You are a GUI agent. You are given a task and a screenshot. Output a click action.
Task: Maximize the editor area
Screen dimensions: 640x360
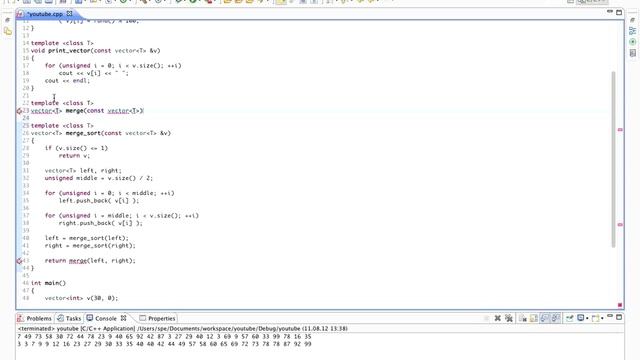pyautogui.click(x=619, y=13)
